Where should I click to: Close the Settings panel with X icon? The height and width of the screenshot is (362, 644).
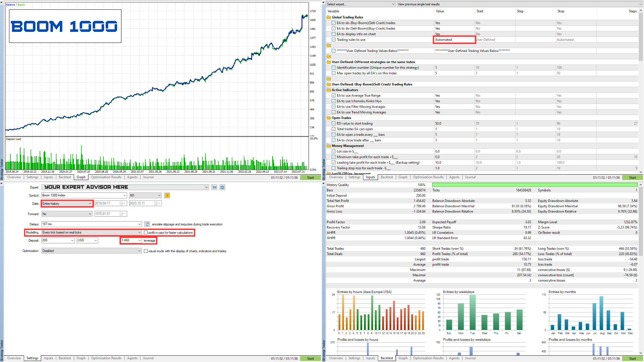point(2,184)
